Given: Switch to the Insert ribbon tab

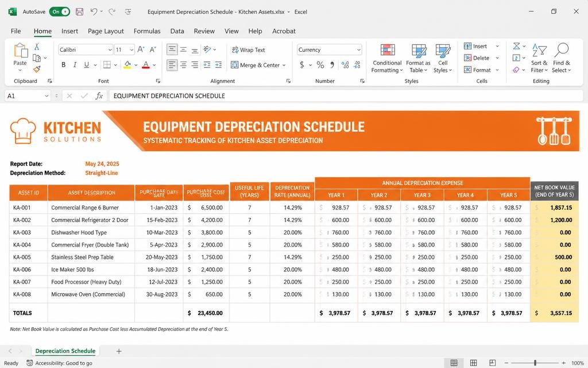Looking at the screenshot, I should pyautogui.click(x=69, y=31).
